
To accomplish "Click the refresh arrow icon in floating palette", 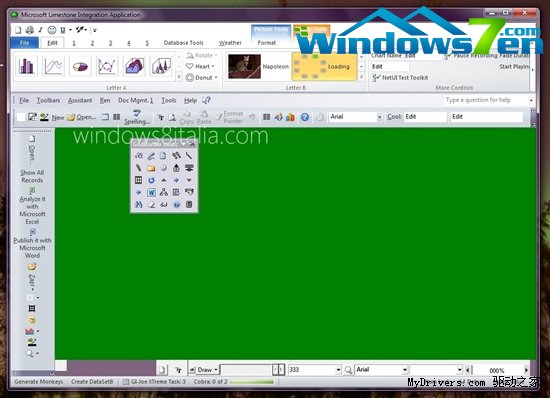I will [151, 180].
